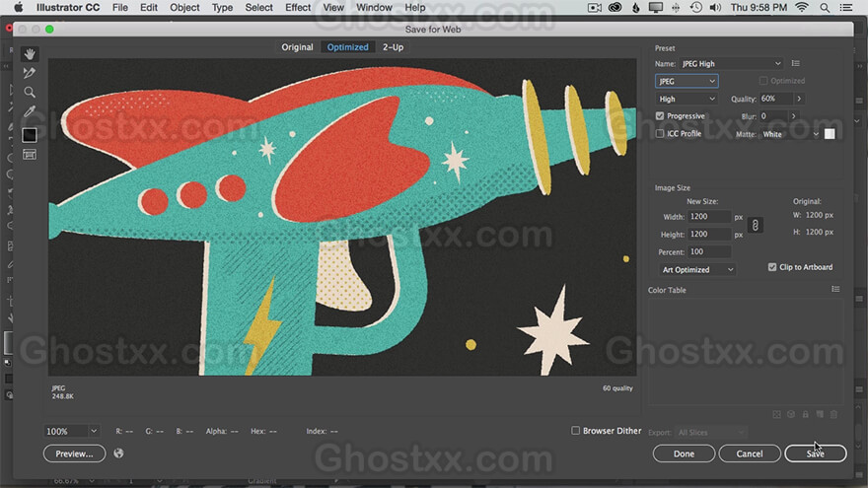Open the Export All Slices dropdown
This screenshot has width=868, height=488.
(712, 432)
